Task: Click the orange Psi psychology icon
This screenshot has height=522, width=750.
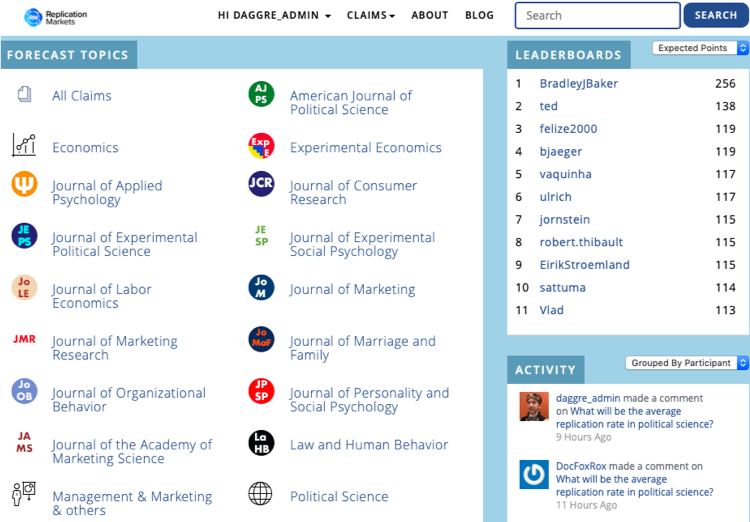Action: coord(24,184)
